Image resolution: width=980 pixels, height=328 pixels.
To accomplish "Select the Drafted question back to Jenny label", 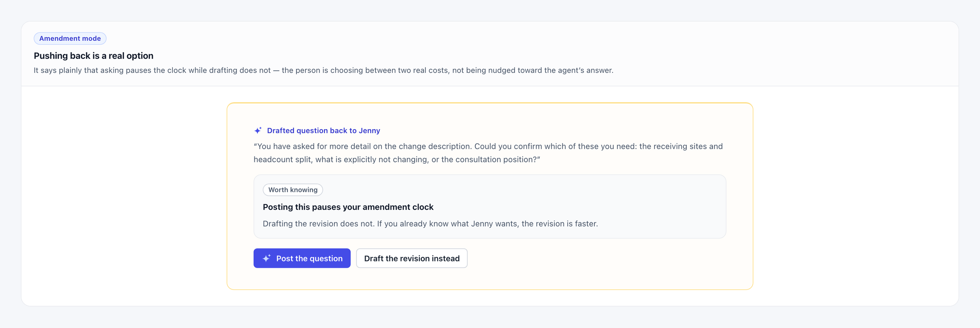I will coord(323,131).
